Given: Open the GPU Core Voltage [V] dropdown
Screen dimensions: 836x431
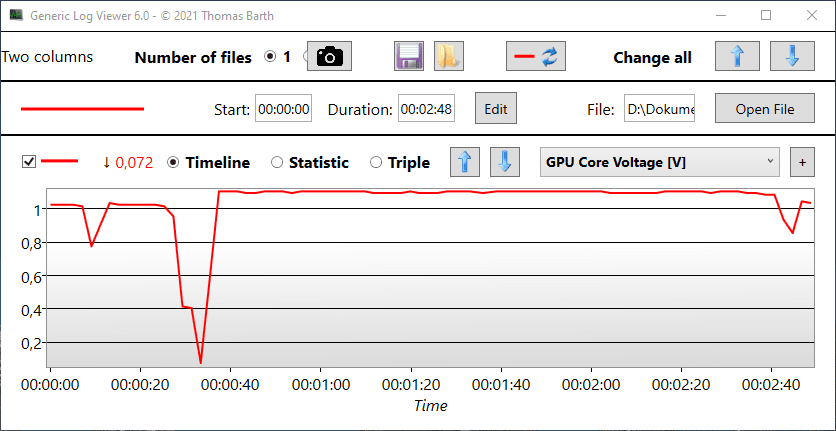Looking at the screenshot, I should (x=660, y=162).
